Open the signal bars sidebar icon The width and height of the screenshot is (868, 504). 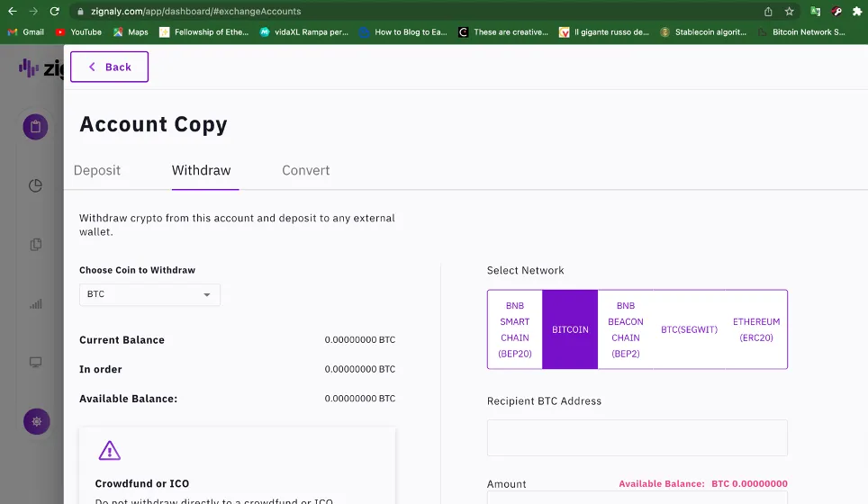(35, 304)
